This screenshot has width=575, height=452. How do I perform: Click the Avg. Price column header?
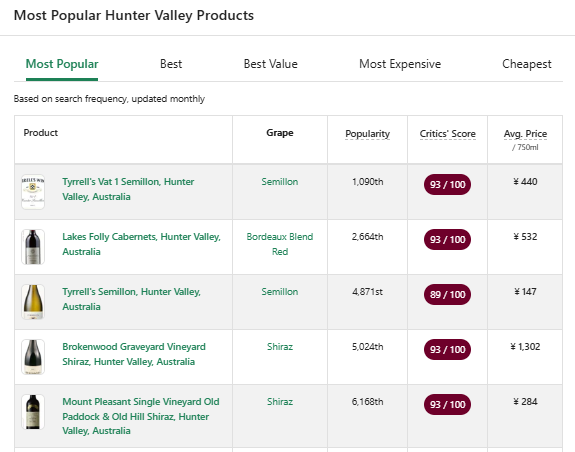(525, 134)
